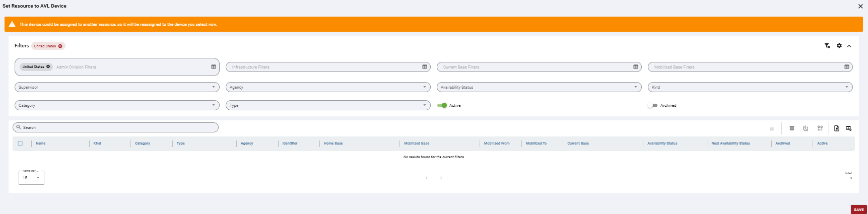Open table column settings icon
Screen dimensions: 868x214
(849, 128)
